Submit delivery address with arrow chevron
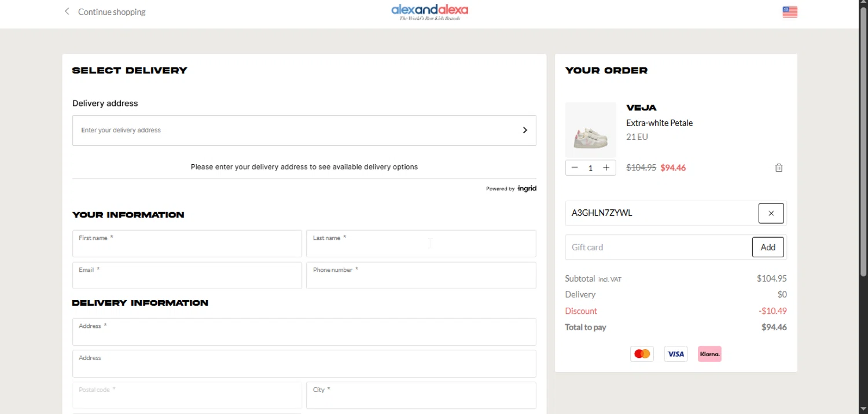This screenshot has width=868, height=414. coord(525,130)
